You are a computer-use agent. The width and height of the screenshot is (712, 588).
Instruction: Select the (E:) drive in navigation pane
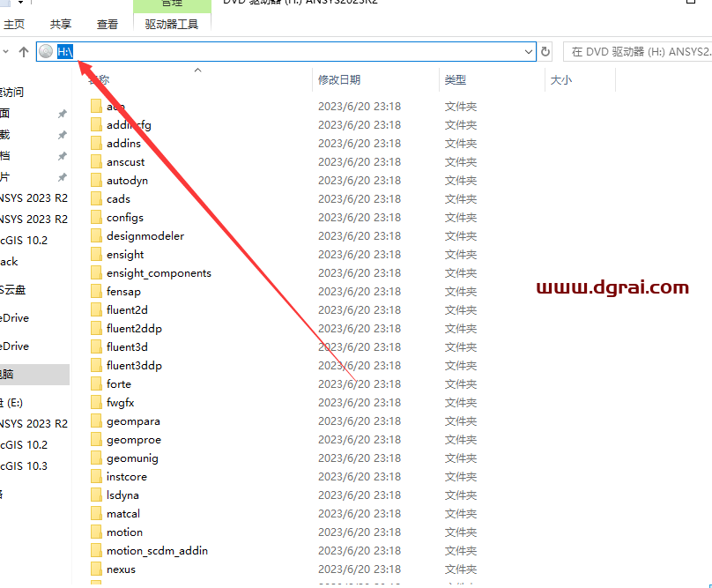[x=11, y=403]
